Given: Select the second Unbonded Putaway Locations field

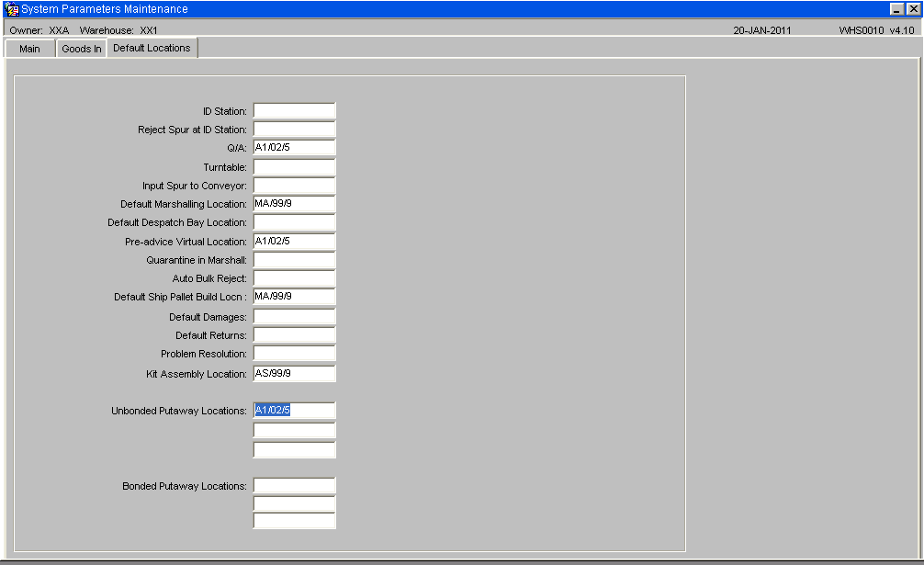Looking at the screenshot, I should [x=295, y=430].
